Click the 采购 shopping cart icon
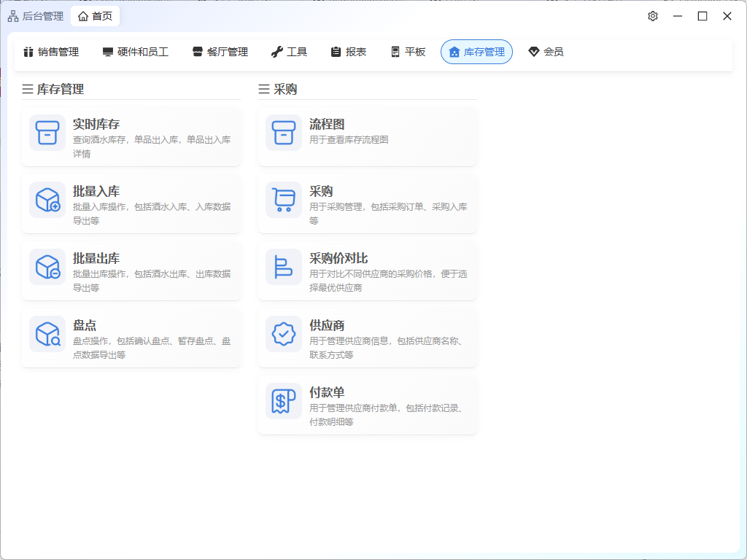This screenshot has height=560, width=747. tap(284, 200)
